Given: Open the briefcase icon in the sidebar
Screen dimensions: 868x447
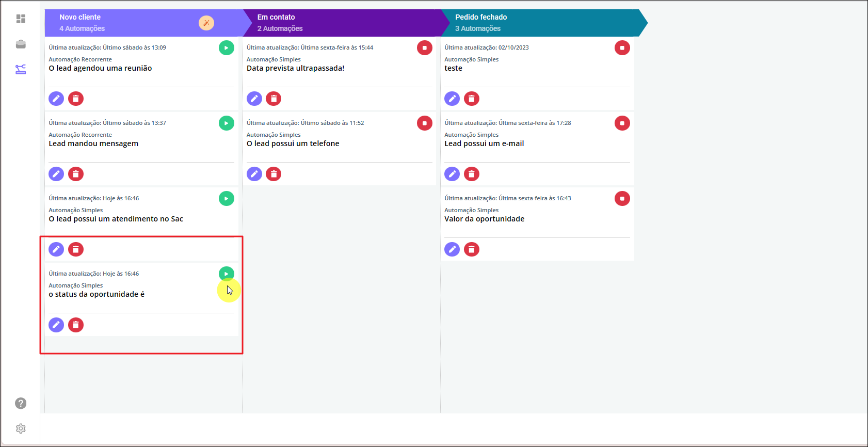Looking at the screenshot, I should 21,44.
